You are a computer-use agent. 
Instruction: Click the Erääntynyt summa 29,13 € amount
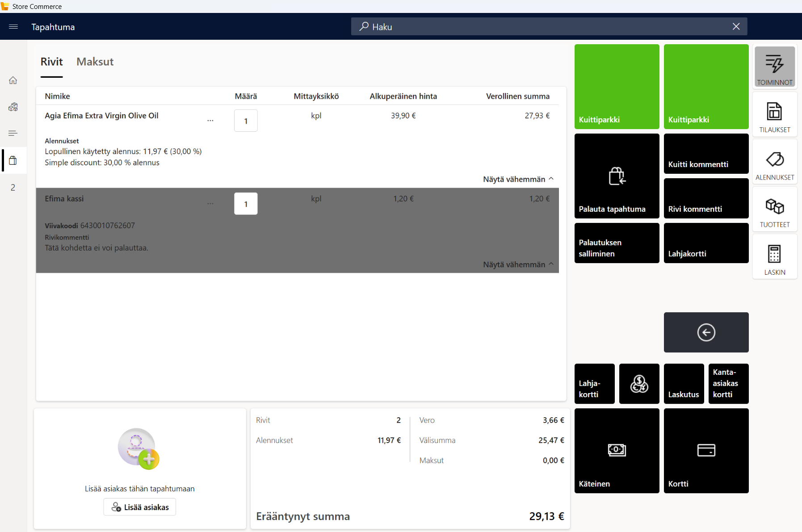pos(547,516)
